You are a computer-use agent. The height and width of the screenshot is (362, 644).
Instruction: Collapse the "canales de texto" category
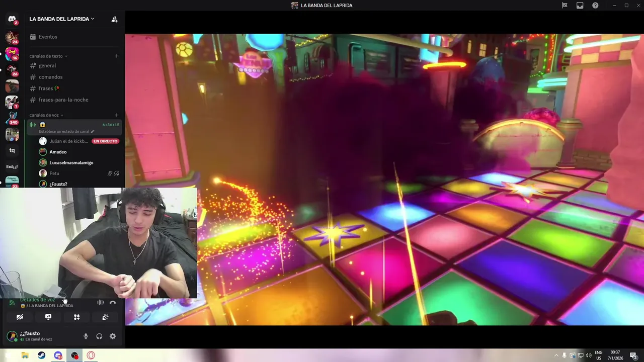pos(48,56)
